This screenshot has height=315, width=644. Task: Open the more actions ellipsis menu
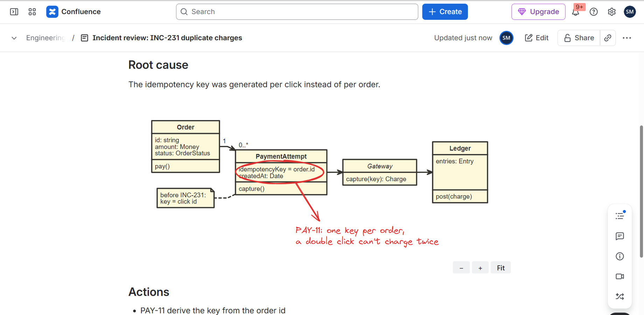pyautogui.click(x=627, y=38)
